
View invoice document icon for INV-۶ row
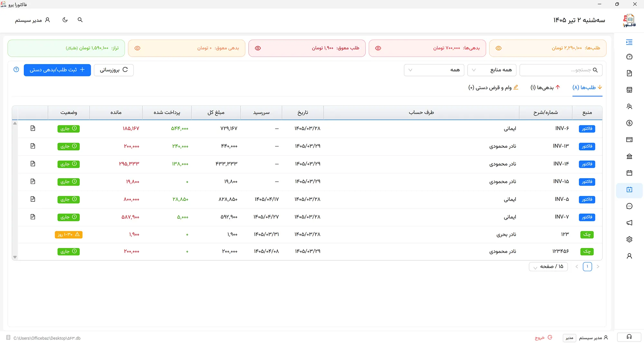pyautogui.click(x=33, y=129)
